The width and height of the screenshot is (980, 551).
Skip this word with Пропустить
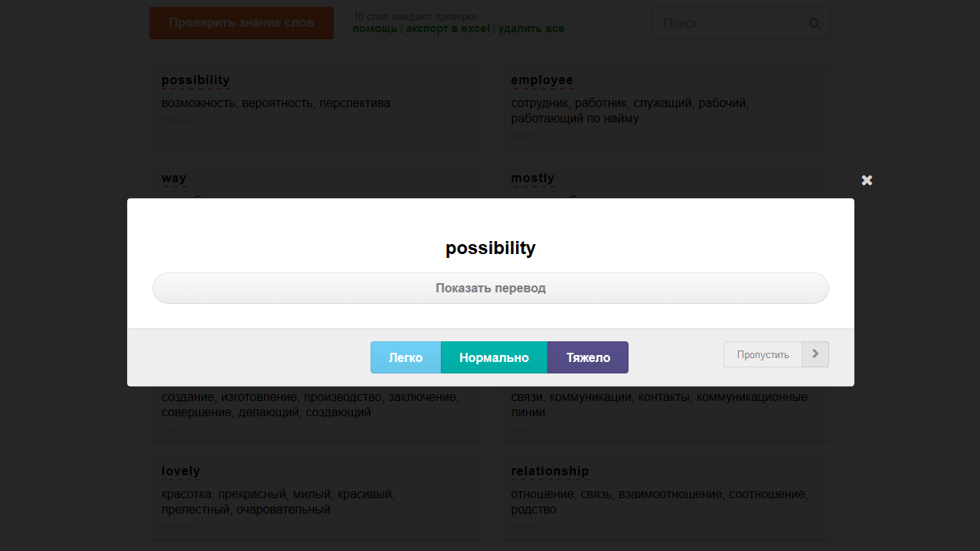click(x=763, y=354)
